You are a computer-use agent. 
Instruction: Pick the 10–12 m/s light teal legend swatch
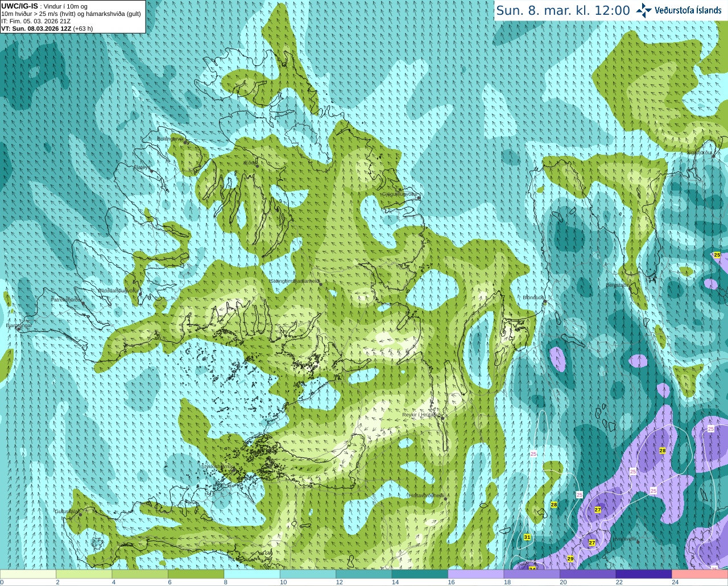click(308, 573)
